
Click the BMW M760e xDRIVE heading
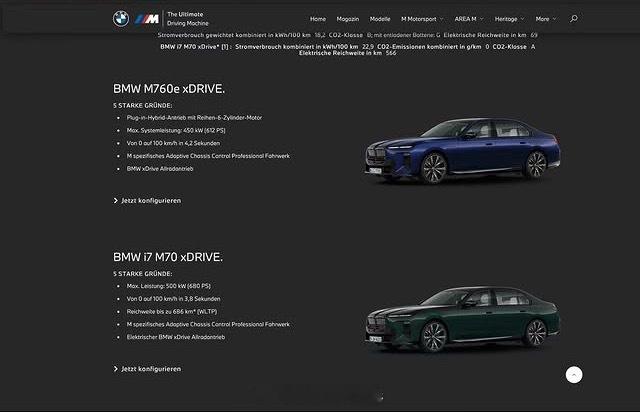click(169, 89)
